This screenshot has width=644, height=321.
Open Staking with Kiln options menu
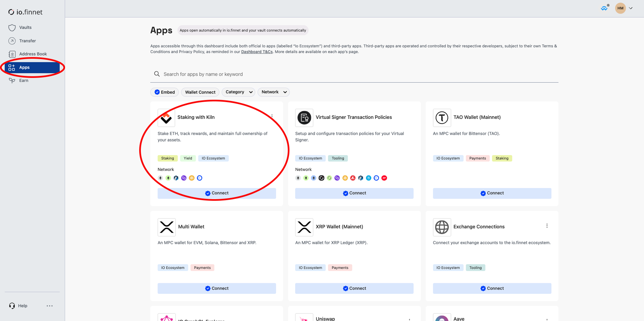click(x=272, y=116)
